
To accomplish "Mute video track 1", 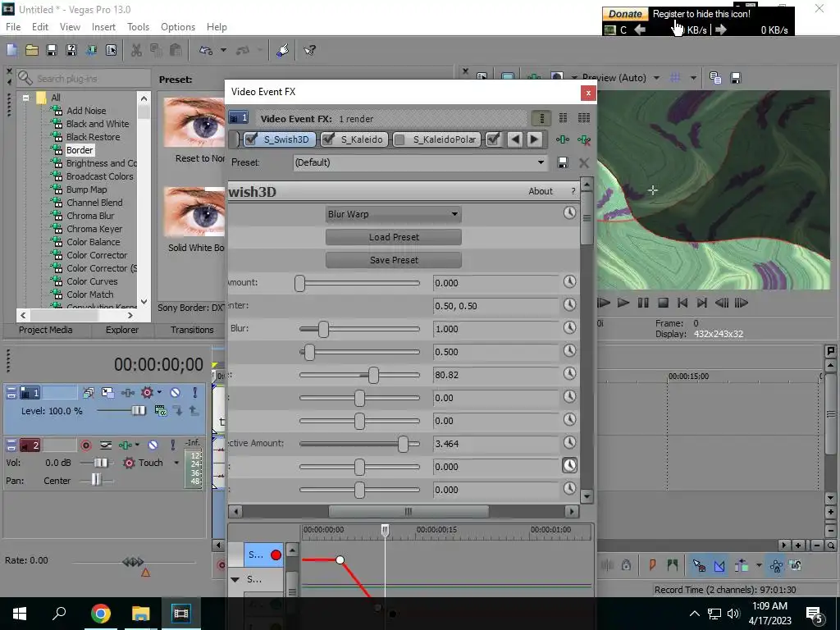I will point(176,393).
